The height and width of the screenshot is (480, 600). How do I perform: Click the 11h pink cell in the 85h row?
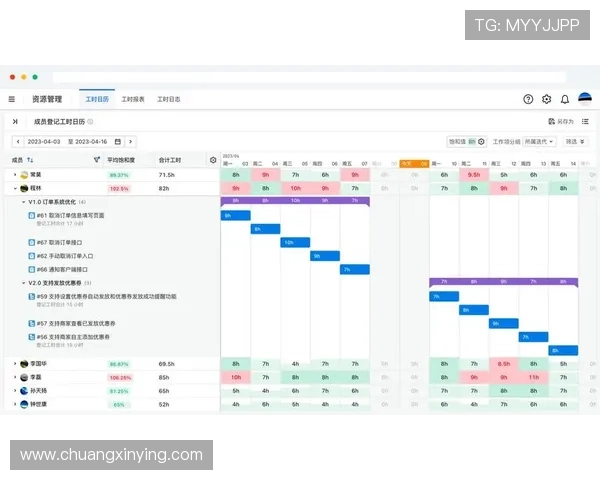click(533, 377)
